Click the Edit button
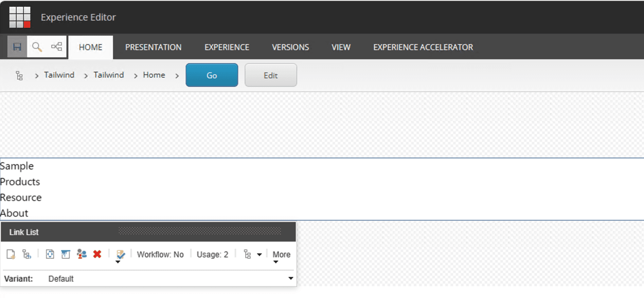644x298 pixels. click(x=271, y=75)
